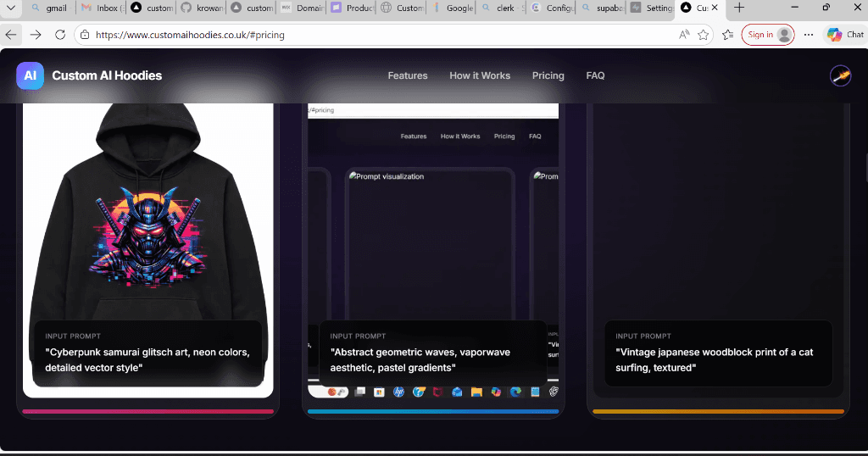Open the Copilot Chat icon

[844, 35]
